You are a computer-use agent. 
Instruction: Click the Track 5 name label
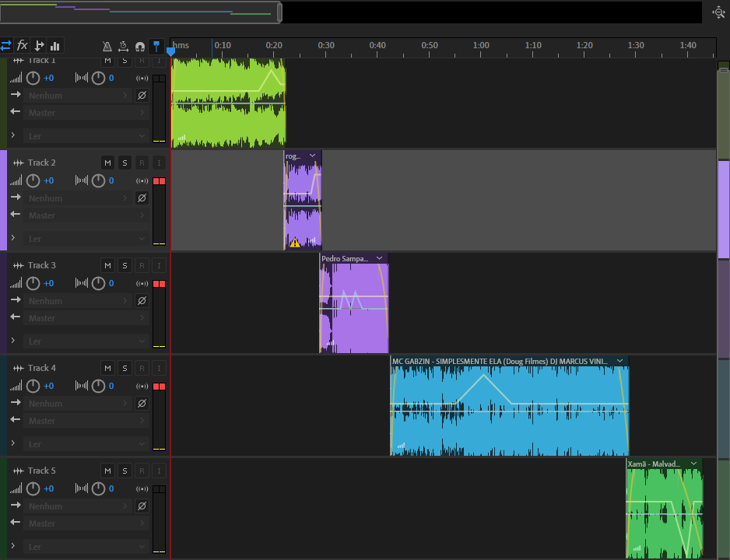coord(42,471)
